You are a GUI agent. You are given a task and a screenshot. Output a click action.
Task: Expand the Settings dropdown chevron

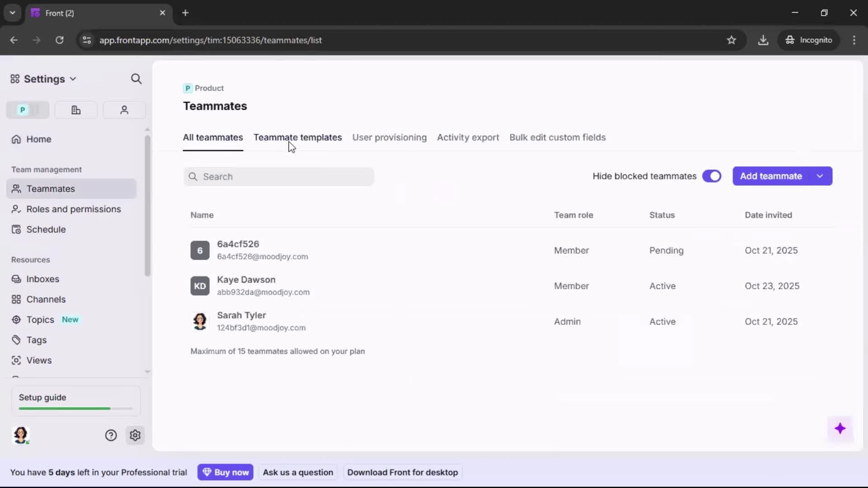[x=74, y=79]
